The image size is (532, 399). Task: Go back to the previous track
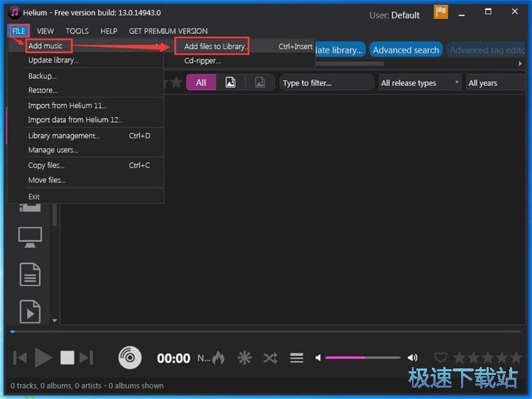pyautogui.click(x=21, y=358)
